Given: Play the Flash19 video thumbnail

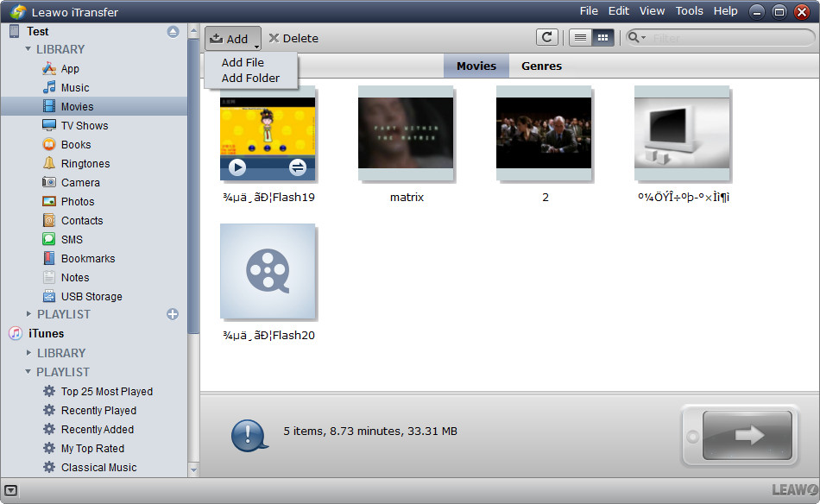Looking at the screenshot, I should (237, 167).
